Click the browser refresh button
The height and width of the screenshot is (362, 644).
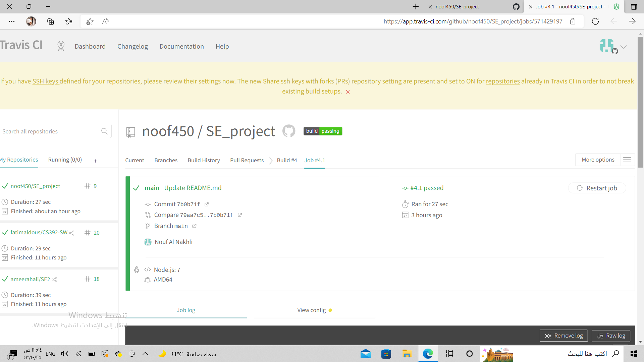point(595,21)
